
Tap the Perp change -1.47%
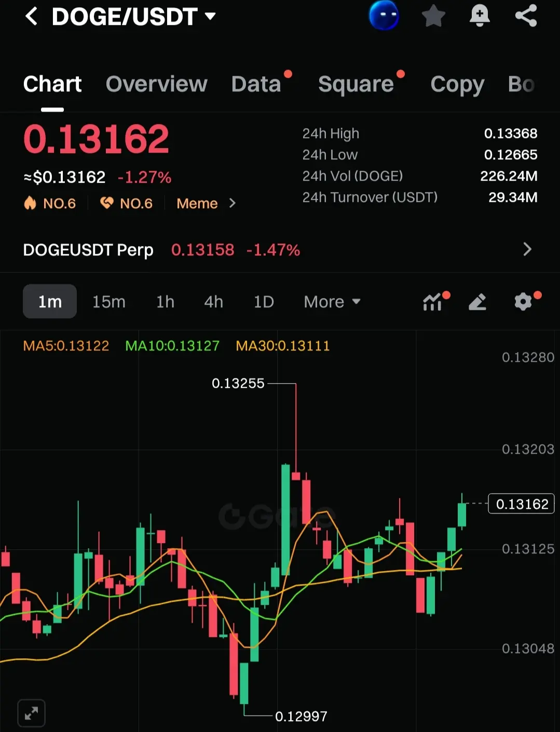pos(273,250)
